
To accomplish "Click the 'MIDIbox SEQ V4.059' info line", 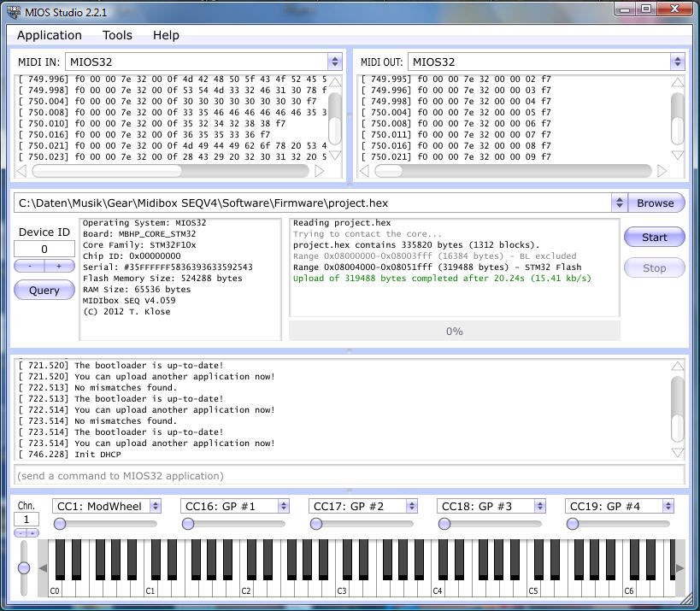I will (x=129, y=300).
